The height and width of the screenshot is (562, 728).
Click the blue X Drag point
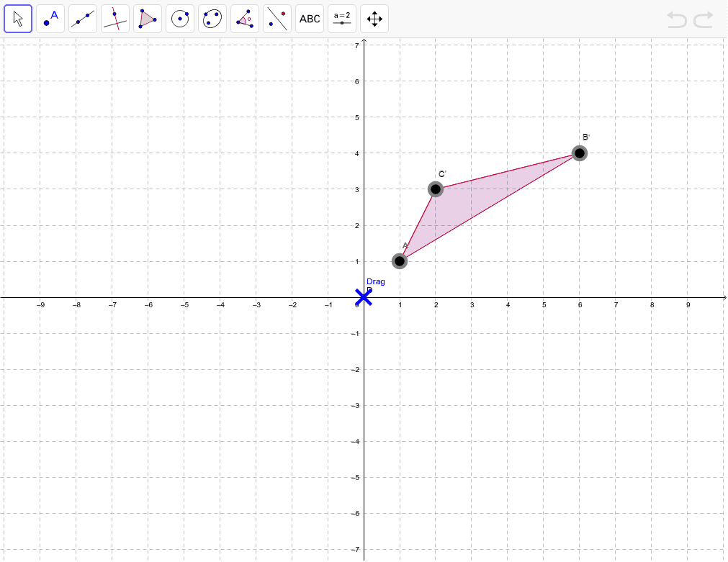[364, 297]
